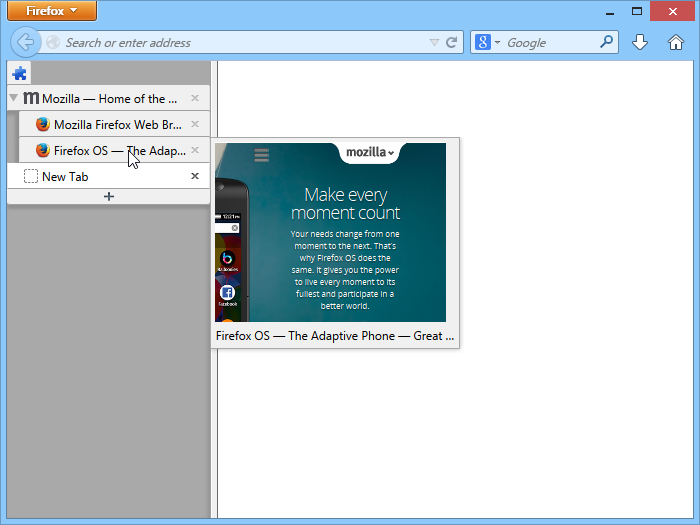This screenshot has height=525, width=700.
Task: Click the Firefox OS preview thumbnail
Action: click(x=330, y=232)
